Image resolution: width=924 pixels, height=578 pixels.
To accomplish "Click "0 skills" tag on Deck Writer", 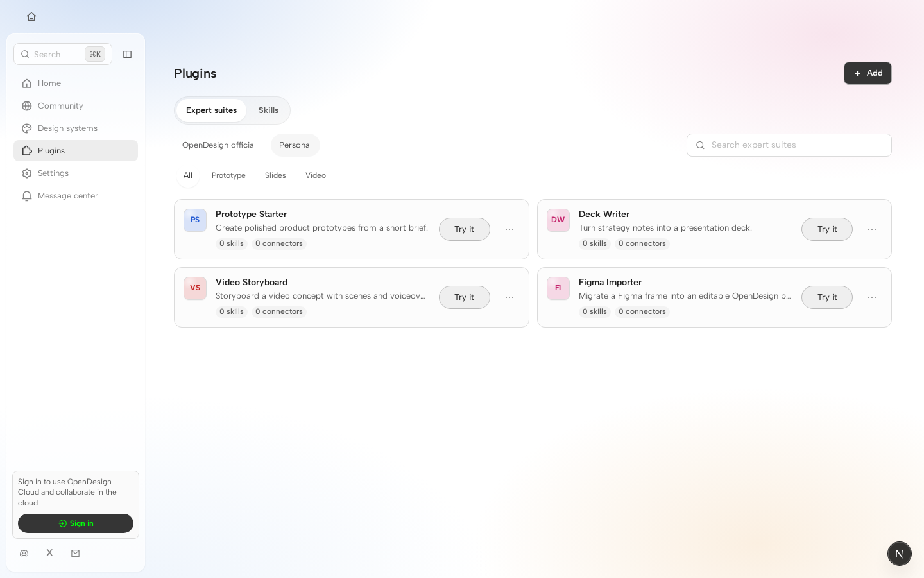I will (x=595, y=244).
